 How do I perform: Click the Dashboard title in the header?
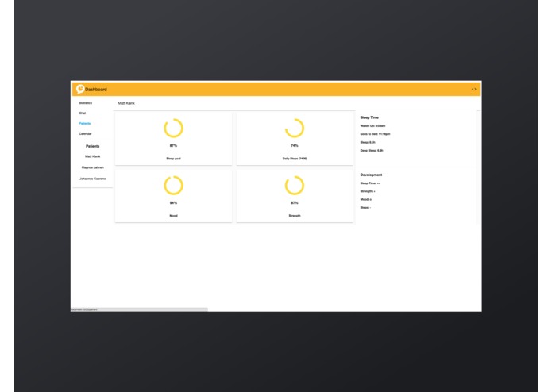(x=96, y=90)
